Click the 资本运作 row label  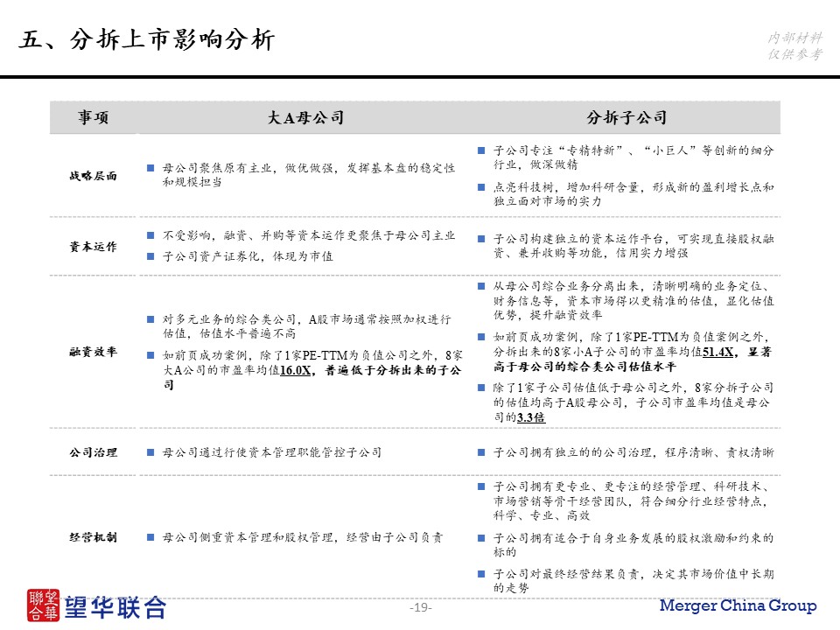point(94,246)
